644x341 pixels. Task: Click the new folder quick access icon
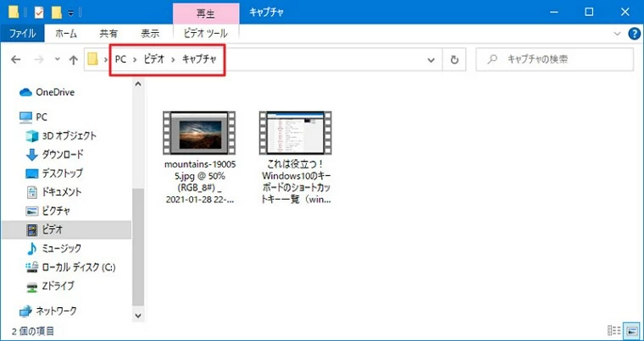(56, 13)
